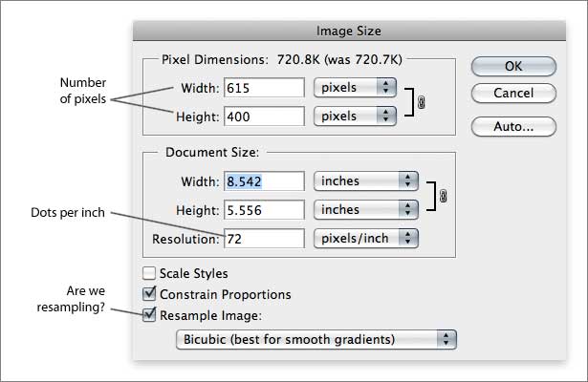The width and height of the screenshot is (588, 382).
Task: Click the document Height field showing 5.556
Action: [263, 208]
